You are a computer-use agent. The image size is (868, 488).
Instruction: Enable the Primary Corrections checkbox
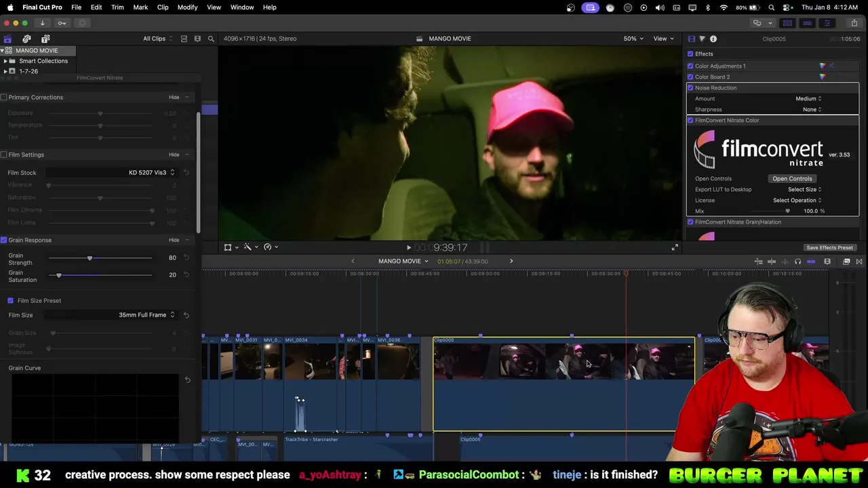click(3, 97)
